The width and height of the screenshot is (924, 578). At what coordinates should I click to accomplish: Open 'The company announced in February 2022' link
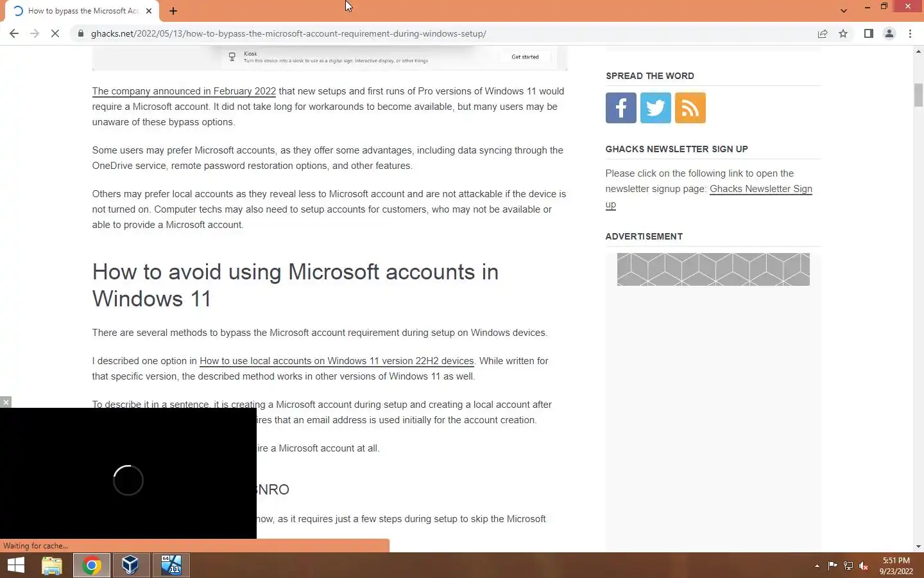tap(184, 91)
